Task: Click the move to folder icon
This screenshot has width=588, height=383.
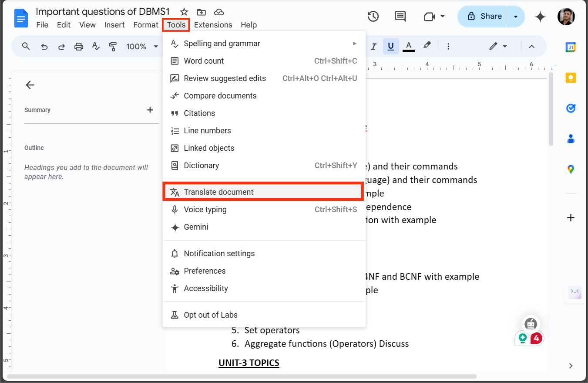Action: pos(202,12)
